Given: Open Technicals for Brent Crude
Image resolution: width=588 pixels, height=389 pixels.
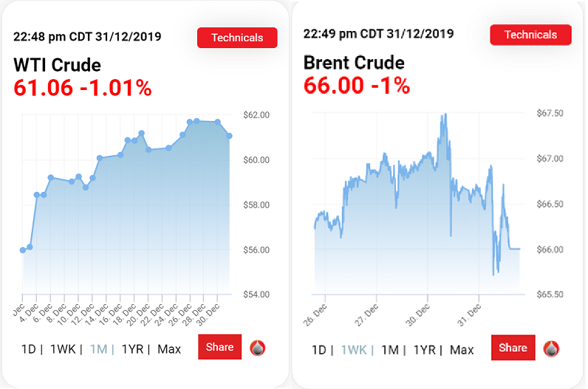Looking at the screenshot, I should (530, 35).
